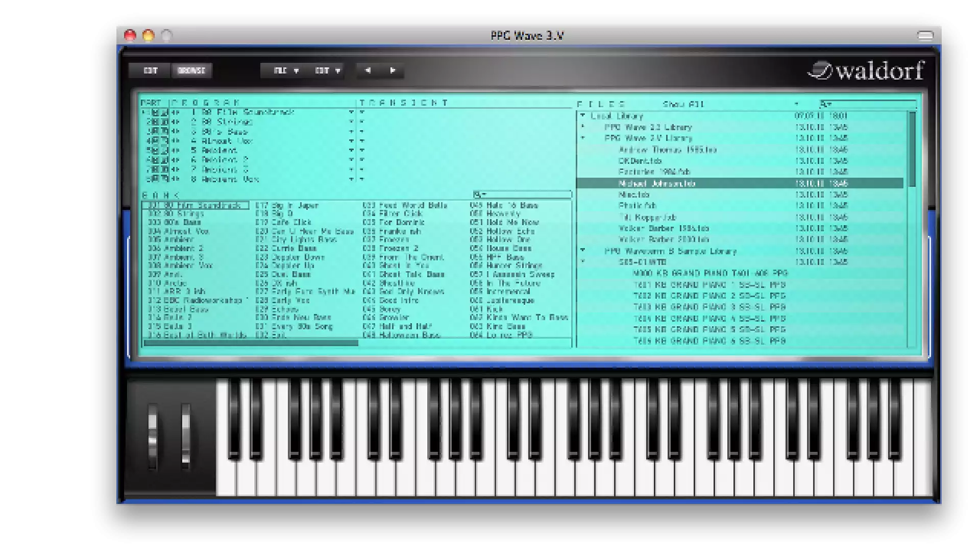Switch to the BROWSE view tab

(x=191, y=70)
